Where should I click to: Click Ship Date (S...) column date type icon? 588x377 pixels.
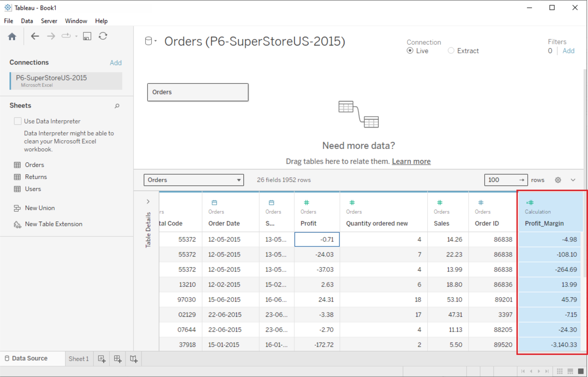point(272,202)
